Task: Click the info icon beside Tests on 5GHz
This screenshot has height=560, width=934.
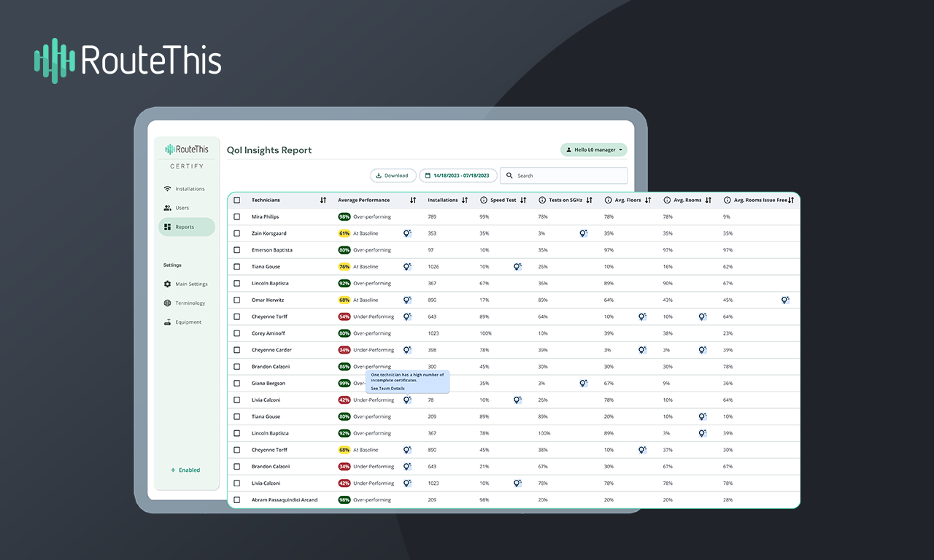Action: (x=542, y=200)
